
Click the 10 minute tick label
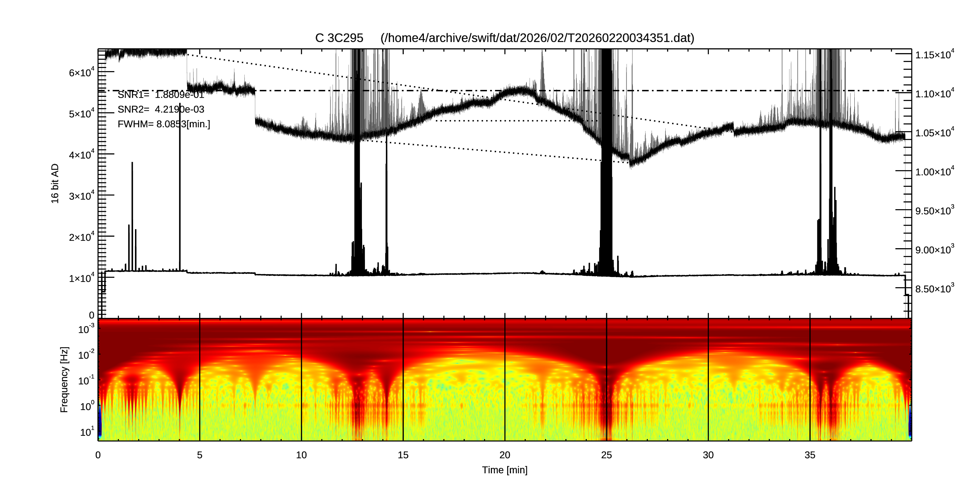pyautogui.click(x=301, y=455)
